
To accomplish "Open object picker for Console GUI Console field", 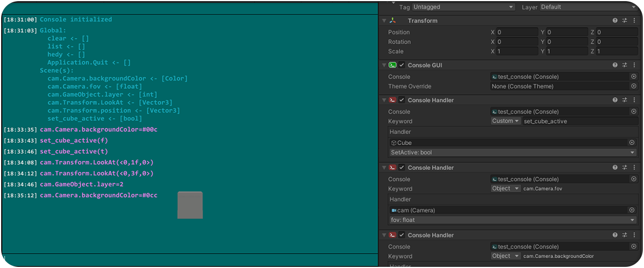I will pos(634,77).
